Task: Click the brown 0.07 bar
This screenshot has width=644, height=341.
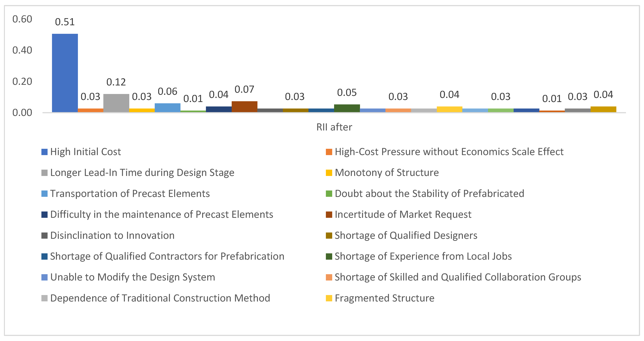Action: [244, 107]
